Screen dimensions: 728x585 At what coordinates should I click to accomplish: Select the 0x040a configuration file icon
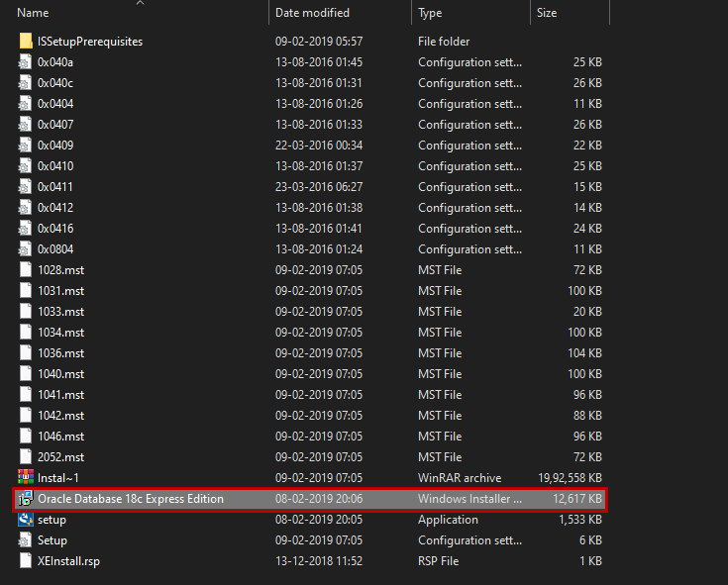[26, 61]
